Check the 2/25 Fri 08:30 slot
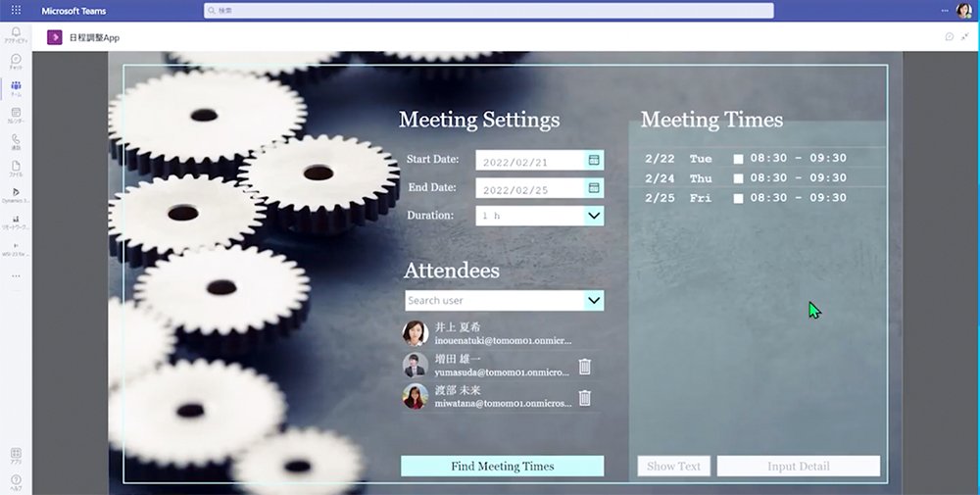The height and width of the screenshot is (495, 980). 738,199
